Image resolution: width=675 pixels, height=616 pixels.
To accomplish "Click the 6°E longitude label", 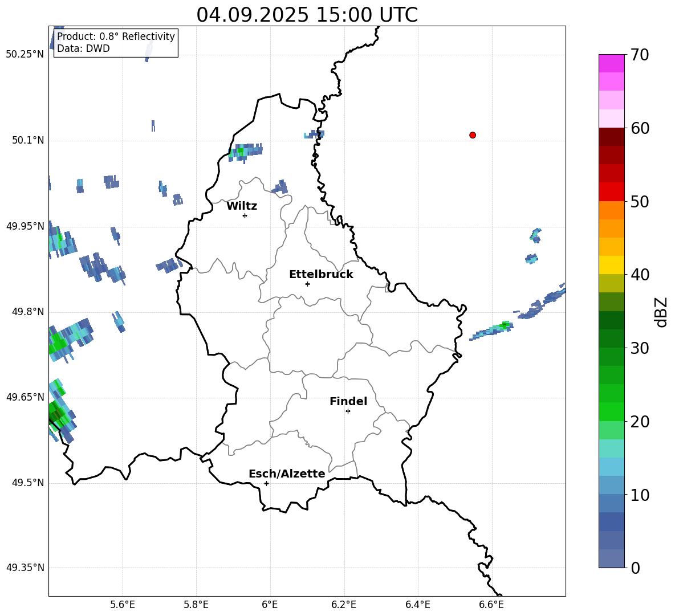I will (x=270, y=605).
